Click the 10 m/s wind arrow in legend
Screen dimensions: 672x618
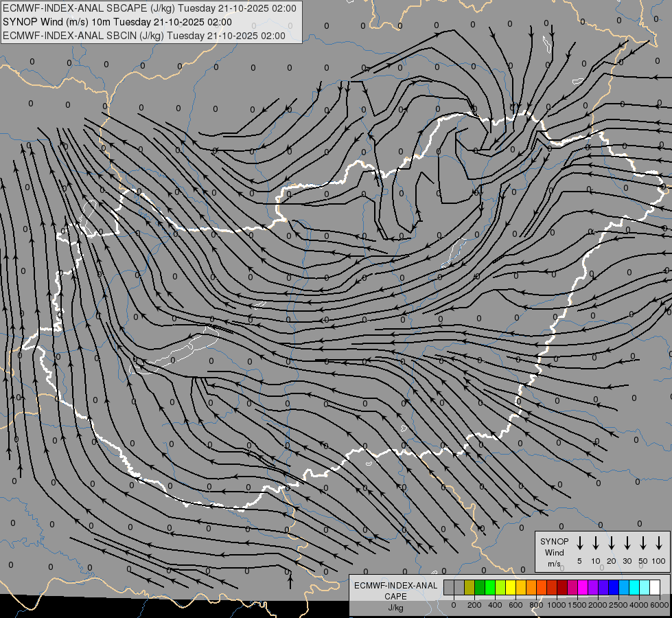[596, 543]
